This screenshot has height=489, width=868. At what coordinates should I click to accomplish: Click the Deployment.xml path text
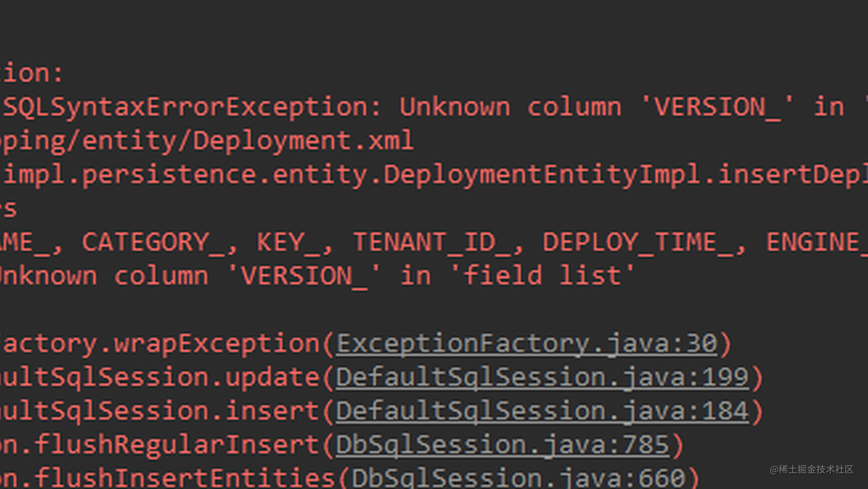[303, 141]
